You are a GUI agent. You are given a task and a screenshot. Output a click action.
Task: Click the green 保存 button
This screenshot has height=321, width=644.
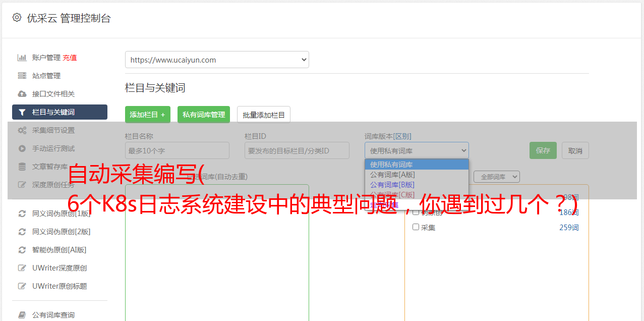pyautogui.click(x=543, y=150)
